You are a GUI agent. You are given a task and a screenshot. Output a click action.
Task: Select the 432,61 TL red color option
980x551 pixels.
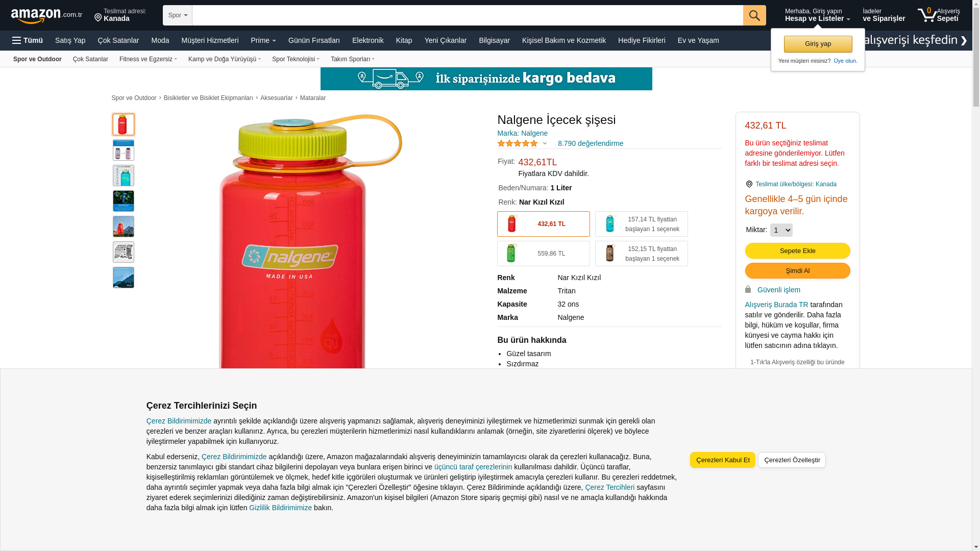[x=544, y=224]
